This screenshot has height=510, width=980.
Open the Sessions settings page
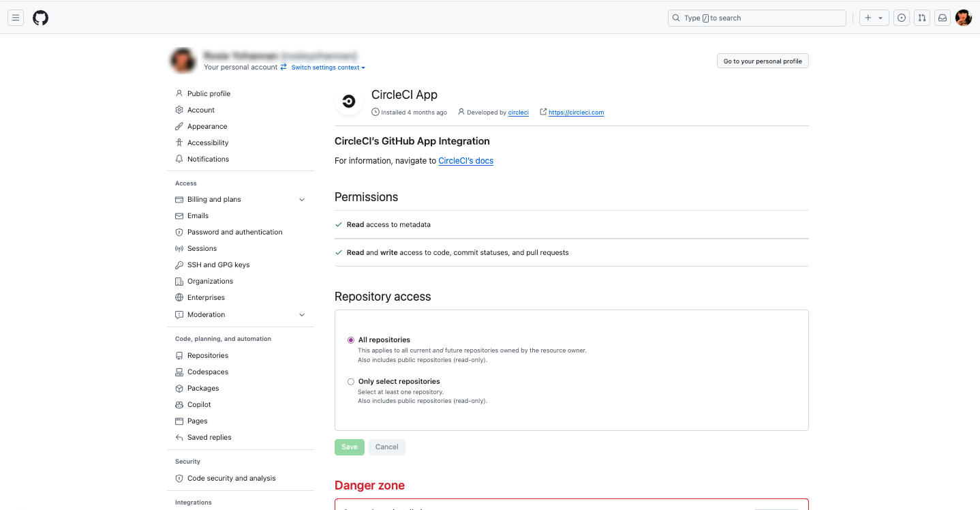(202, 248)
